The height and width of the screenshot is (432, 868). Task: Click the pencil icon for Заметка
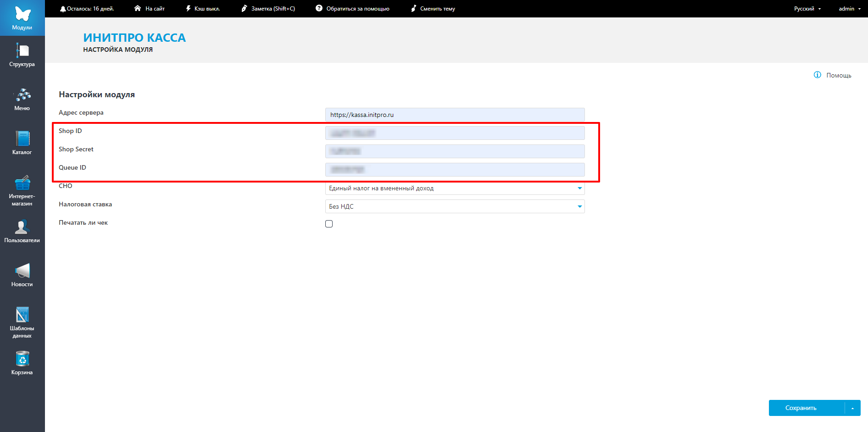tap(244, 8)
